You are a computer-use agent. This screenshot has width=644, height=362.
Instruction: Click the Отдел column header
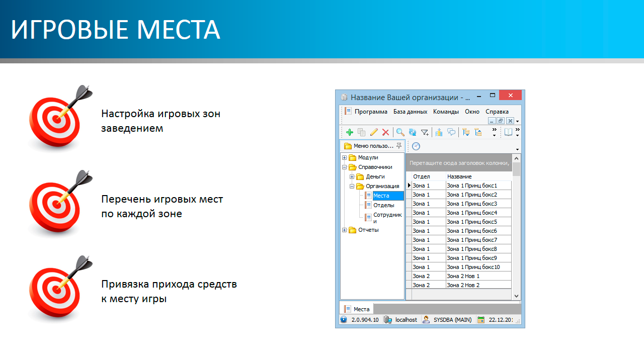[x=429, y=176]
